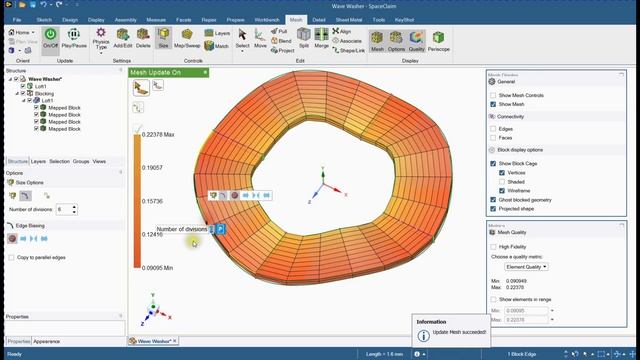640x360 pixels.
Task: Click Home view orient button
Action: click(19, 32)
